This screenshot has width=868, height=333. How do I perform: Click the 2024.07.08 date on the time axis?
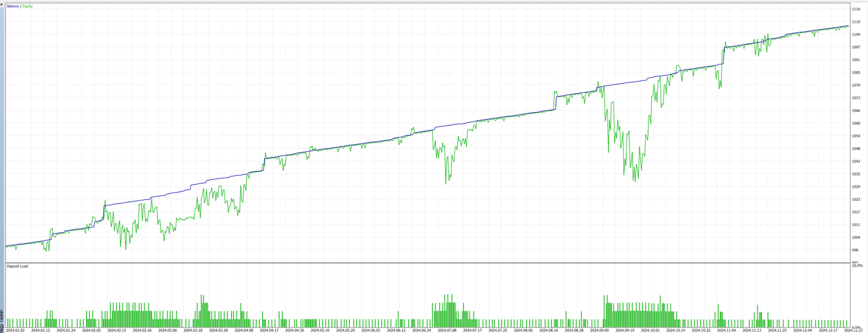[447, 330]
